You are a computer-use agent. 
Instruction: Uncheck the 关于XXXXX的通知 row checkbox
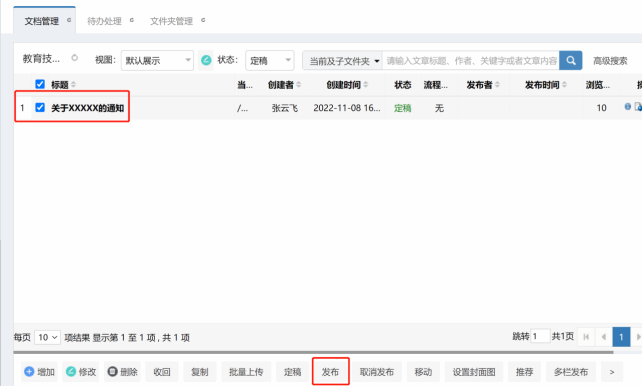(x=40, y=108)
